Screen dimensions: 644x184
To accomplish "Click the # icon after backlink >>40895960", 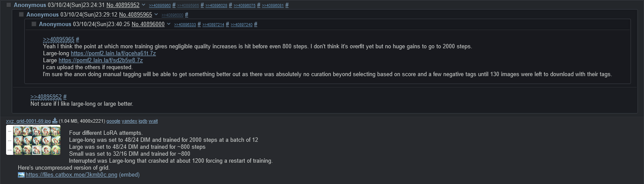I will [174, 5].
